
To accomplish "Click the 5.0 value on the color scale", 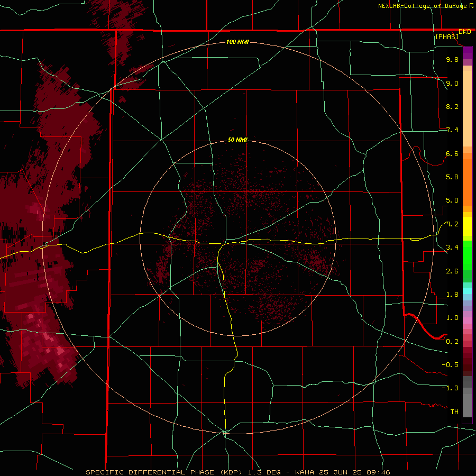I will 452,200.
